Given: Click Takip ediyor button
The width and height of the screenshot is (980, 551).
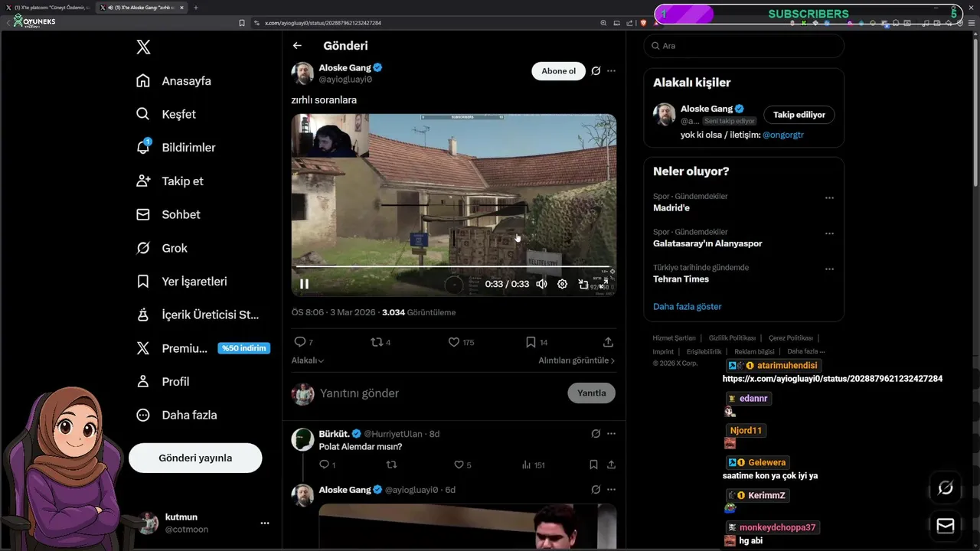Looking at the screenshot, I should (x=799, y=115).
